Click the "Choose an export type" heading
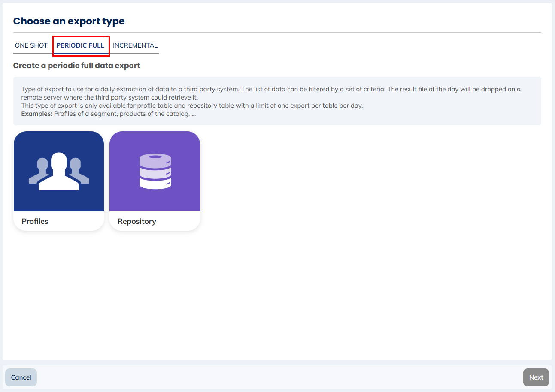This screenshot has width=555, height=392. pyautogui.click(x=69, y=21)
